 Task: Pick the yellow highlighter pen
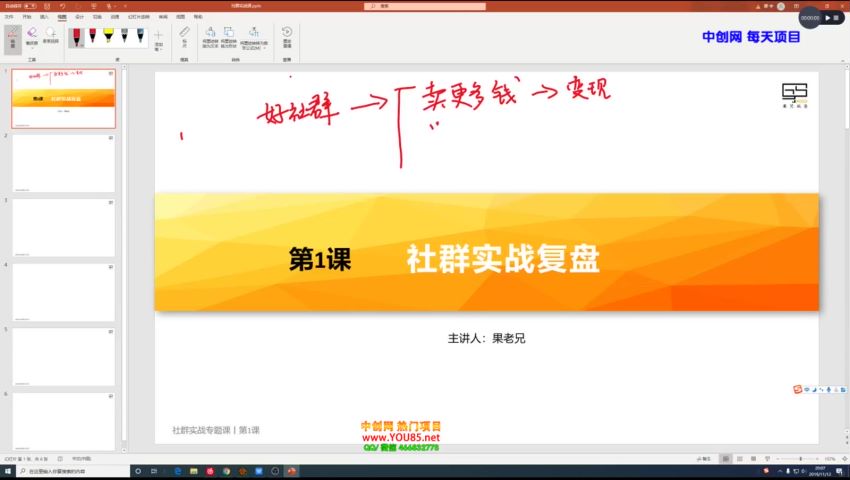(x=108, y=38)
